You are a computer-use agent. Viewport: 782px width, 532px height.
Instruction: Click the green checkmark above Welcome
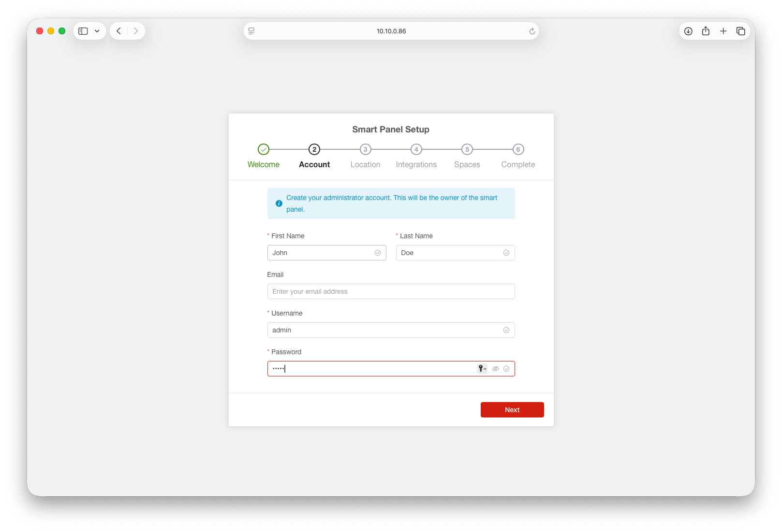(x=263, y=149)
